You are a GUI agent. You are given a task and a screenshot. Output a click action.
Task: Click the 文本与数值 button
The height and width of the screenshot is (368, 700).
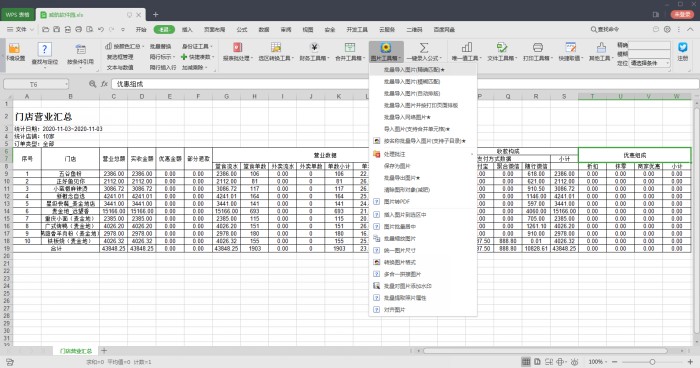coord(120,67)
